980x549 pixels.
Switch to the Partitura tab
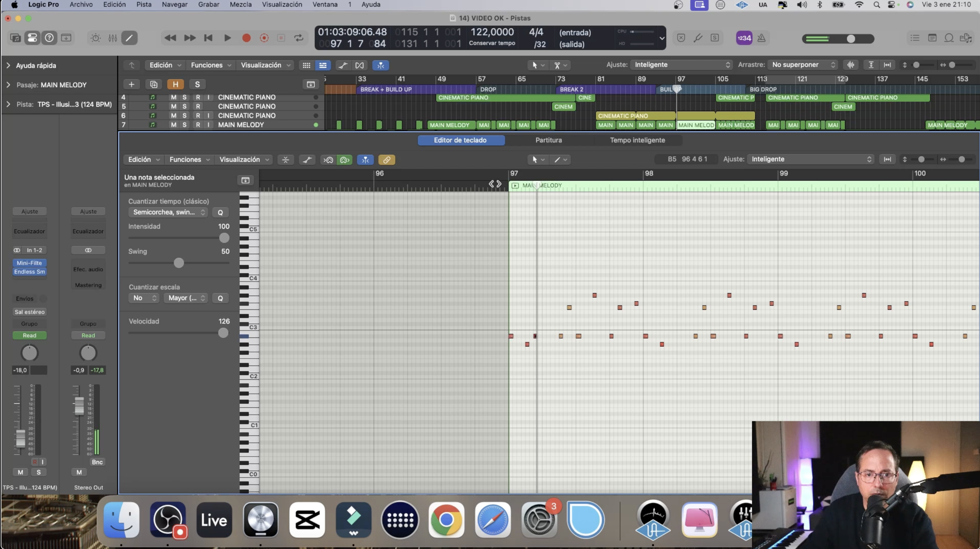point(548,140)
